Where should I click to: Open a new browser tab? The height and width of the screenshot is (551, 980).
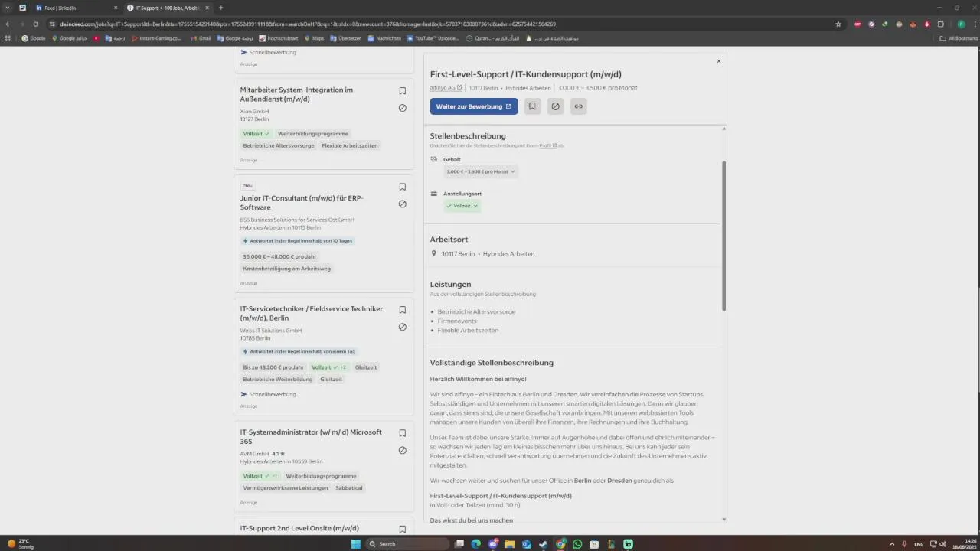pos(221,8)
